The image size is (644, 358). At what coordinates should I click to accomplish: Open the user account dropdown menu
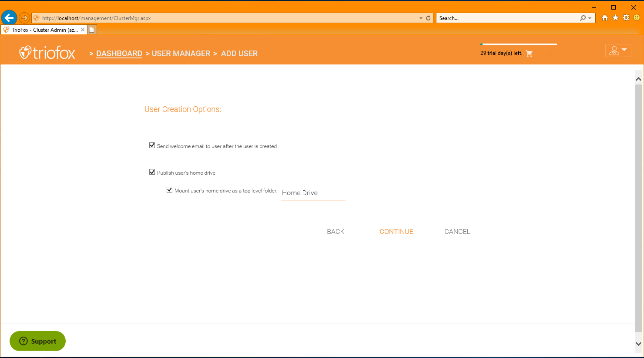618,51
